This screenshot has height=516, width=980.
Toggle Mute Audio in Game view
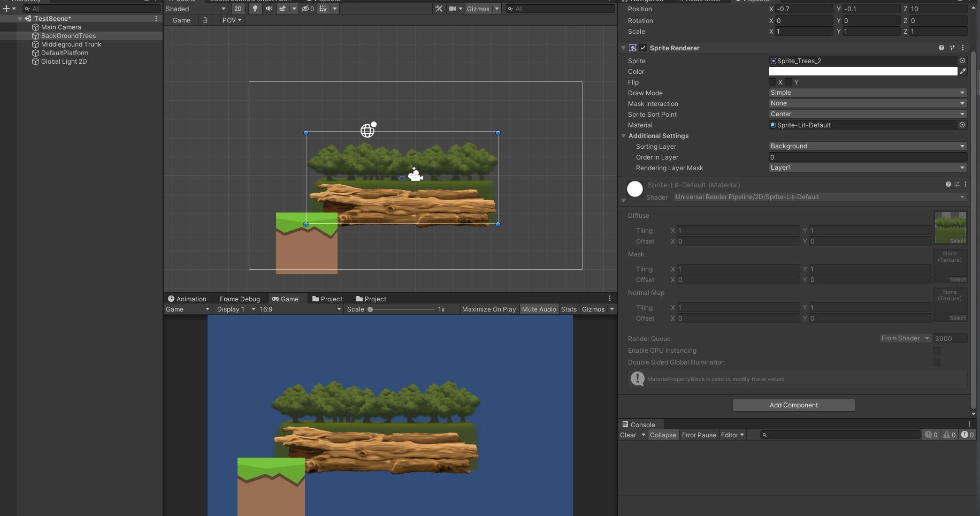(x=539, y=309)
